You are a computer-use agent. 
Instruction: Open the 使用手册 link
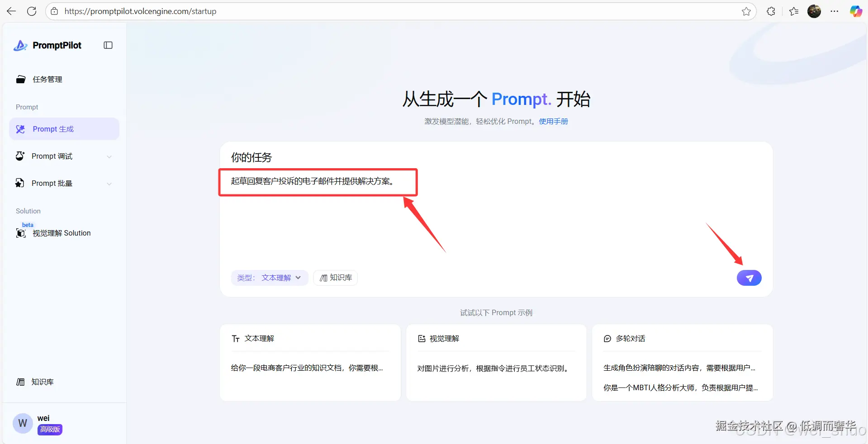(553, 121)
